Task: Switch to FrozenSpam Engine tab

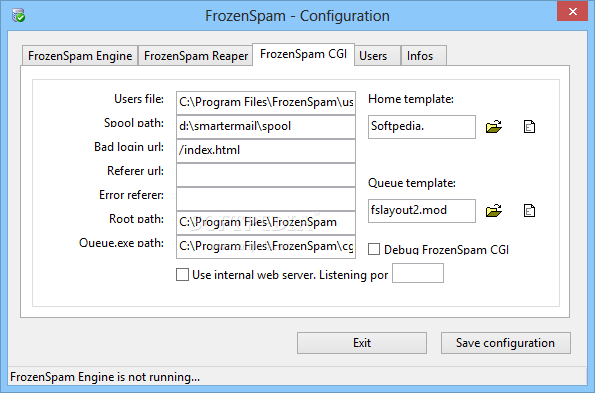Action: 80,56
